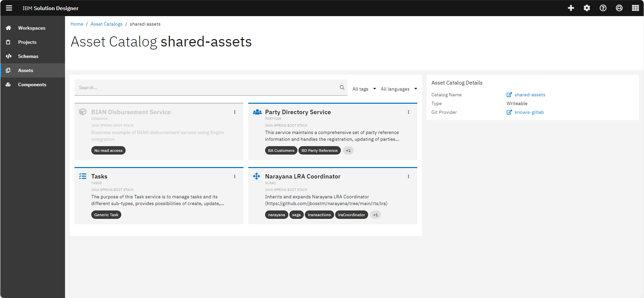Click the plus create icon in header
644x298 pixels.
coord(571,8)
